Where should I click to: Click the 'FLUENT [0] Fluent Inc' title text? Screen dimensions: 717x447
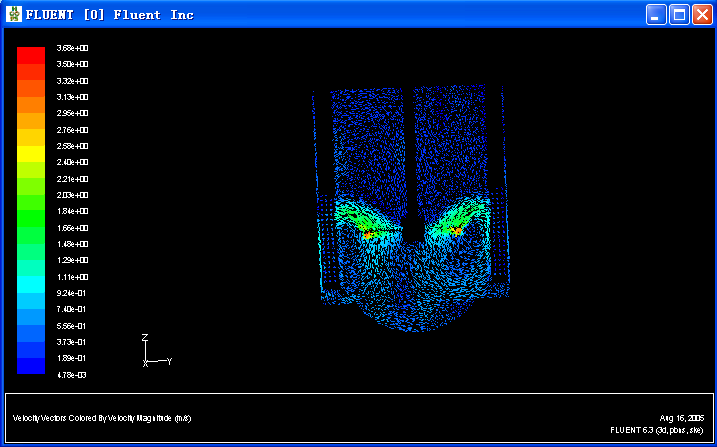point(110,14)
